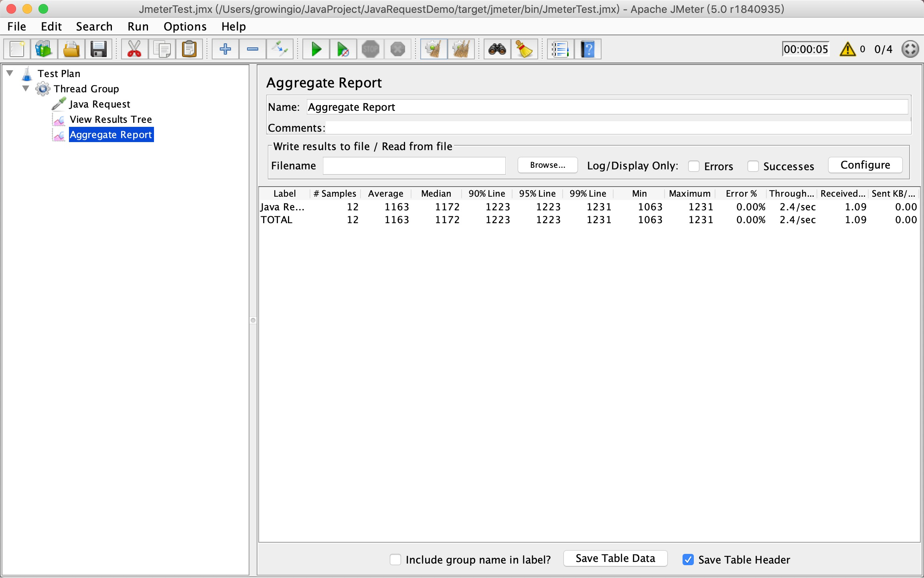This screenshot has height=578, width=924.
Task: Click the Name input field
Action: tap(608, 107)
